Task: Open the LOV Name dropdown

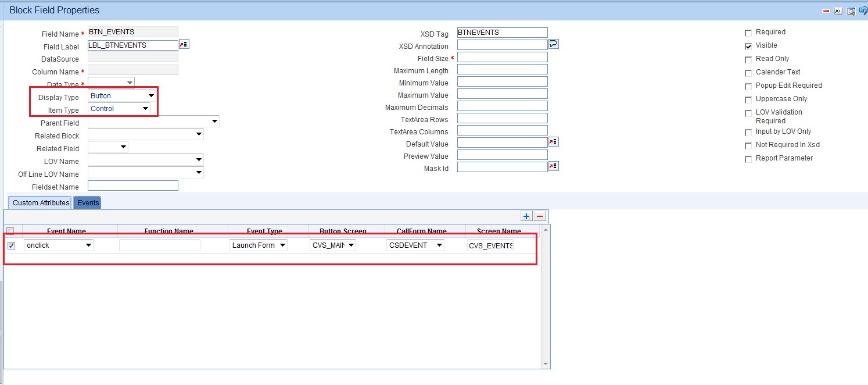Action: click(x=146, y=160)
